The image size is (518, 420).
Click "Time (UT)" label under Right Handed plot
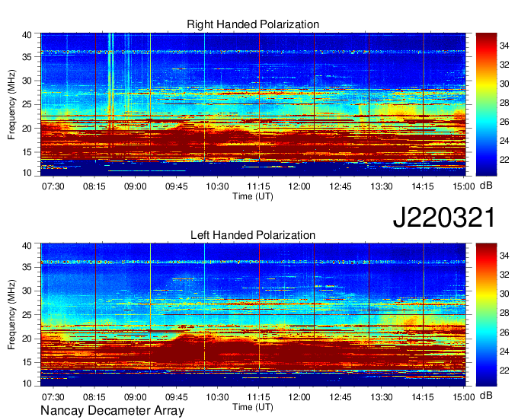coord(253,196)
